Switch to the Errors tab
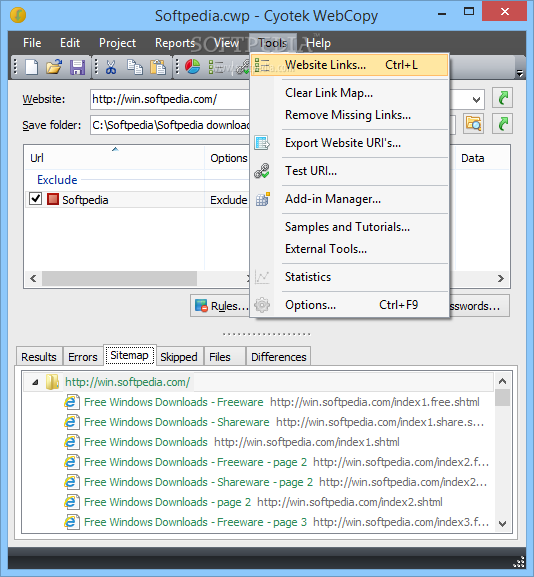This screenshot has width=534, height=577. pos(83,357)
